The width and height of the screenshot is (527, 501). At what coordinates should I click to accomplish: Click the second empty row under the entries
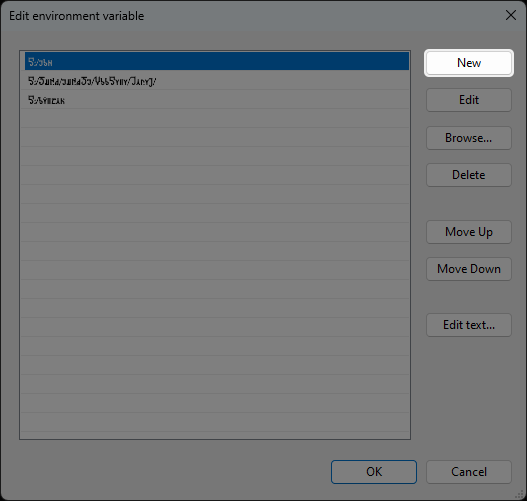pos(217,138)
